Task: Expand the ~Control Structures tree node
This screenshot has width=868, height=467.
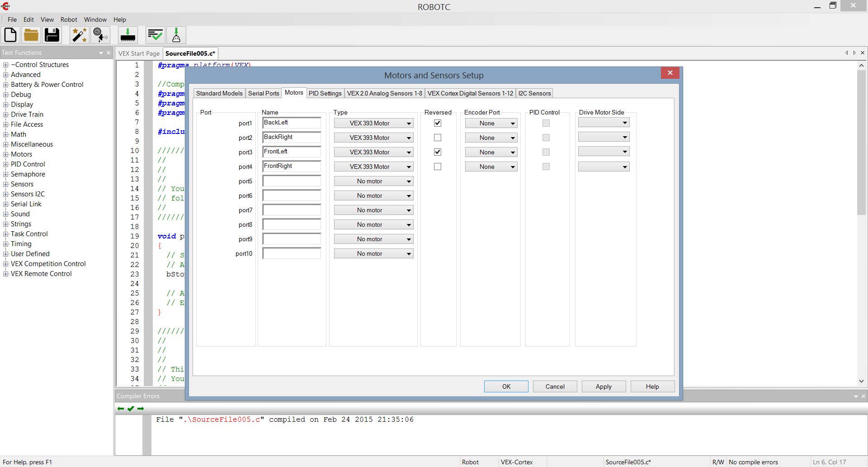Action: tap(6, 65)
